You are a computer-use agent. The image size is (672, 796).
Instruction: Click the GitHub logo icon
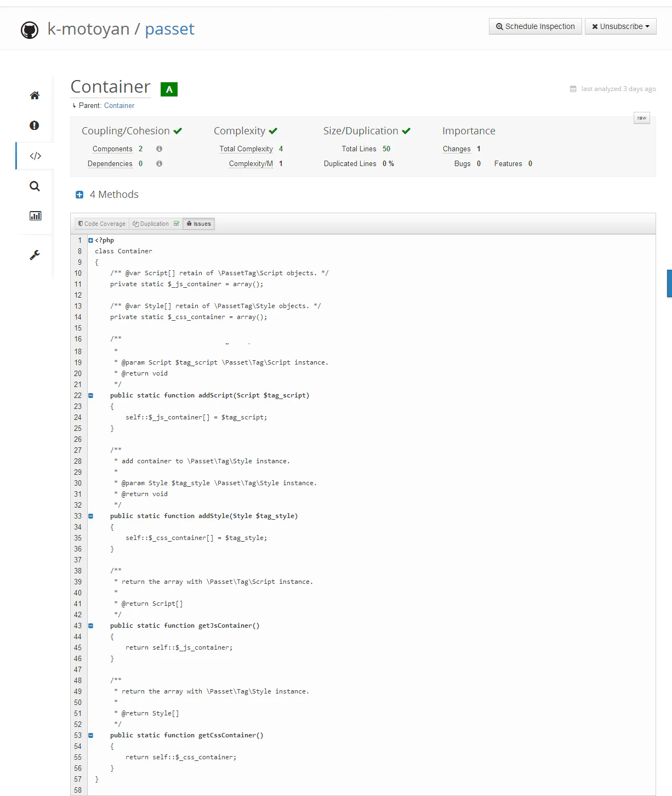pos(30,30)
